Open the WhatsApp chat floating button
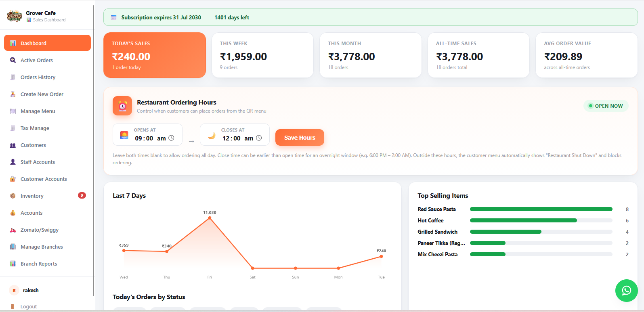The height and width of the screenshot is (312, 644). point(626,290)
